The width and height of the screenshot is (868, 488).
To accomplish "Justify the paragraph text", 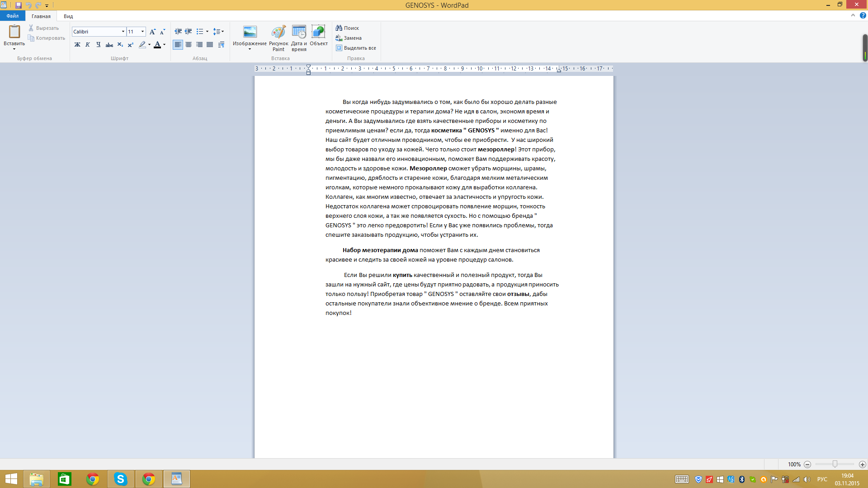I will [x=210, y=45].
